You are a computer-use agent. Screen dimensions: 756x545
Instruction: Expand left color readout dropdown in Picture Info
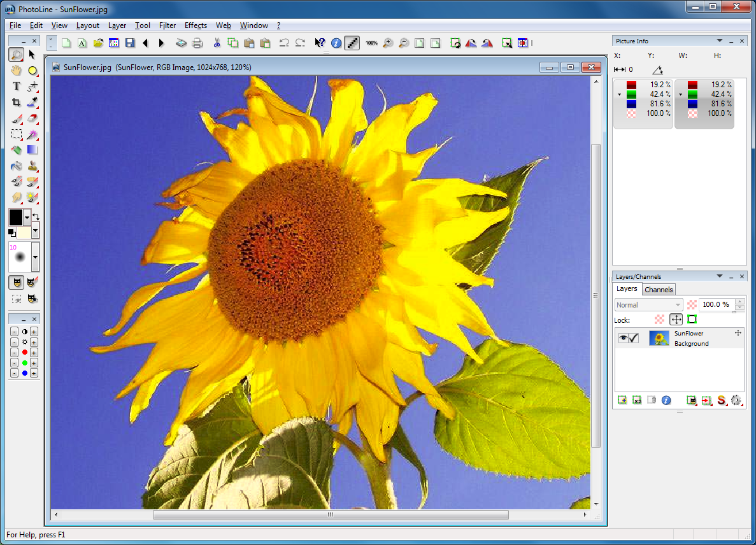(619, 94)
